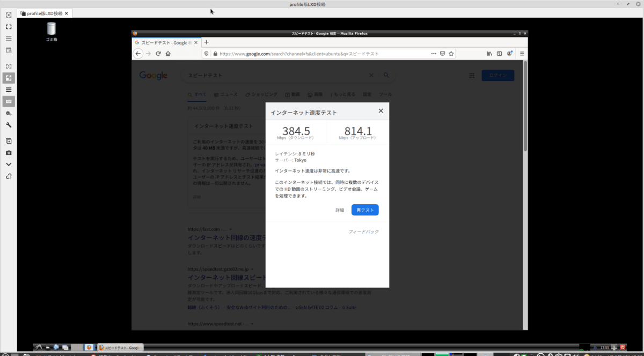Select the ショッピング search tab
Image resolution: width=644 pixels, height=356 pixels.
tap(261, 94)
